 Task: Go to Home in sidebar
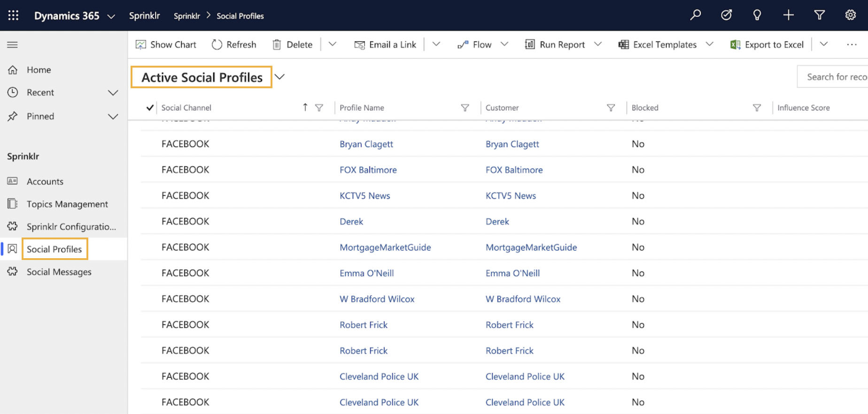coord(39,70)
